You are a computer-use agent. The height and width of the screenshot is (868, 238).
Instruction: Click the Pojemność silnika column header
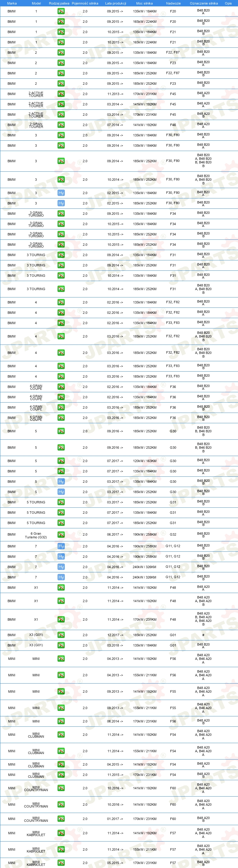(x=85, y=3)
